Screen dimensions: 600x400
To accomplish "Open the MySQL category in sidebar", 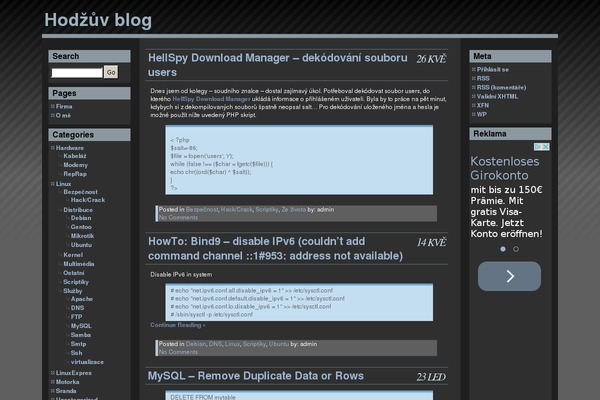I will click(x=81, y=326).
